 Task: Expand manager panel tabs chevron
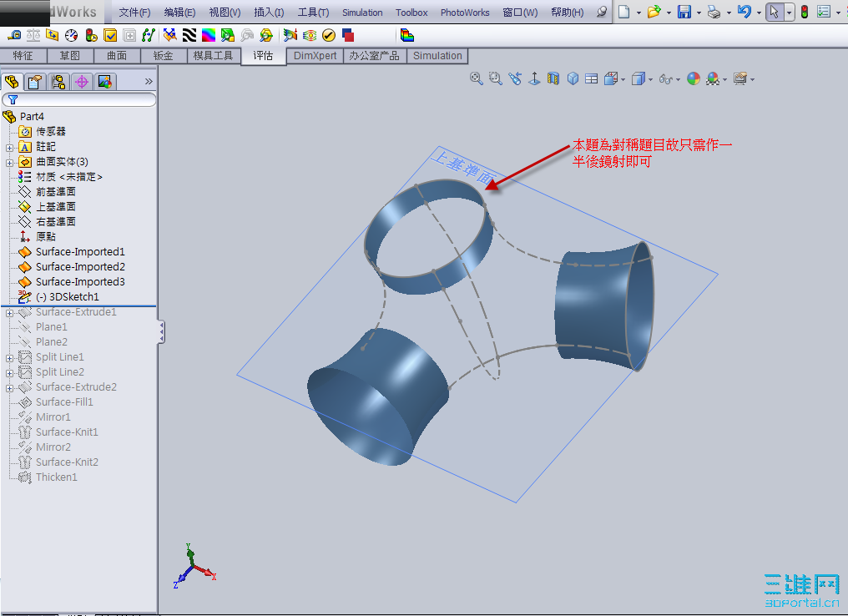click(149, 82)
